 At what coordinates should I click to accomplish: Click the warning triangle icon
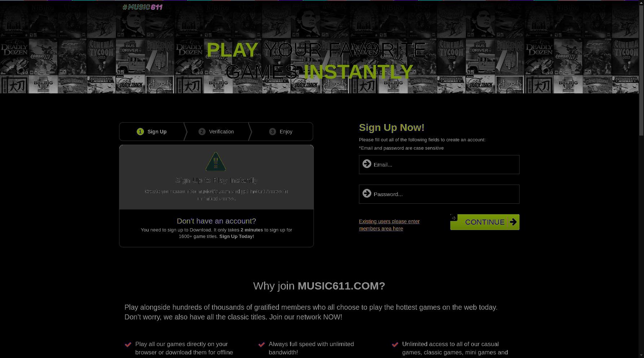pyautogui.click(x=216, y=162)
